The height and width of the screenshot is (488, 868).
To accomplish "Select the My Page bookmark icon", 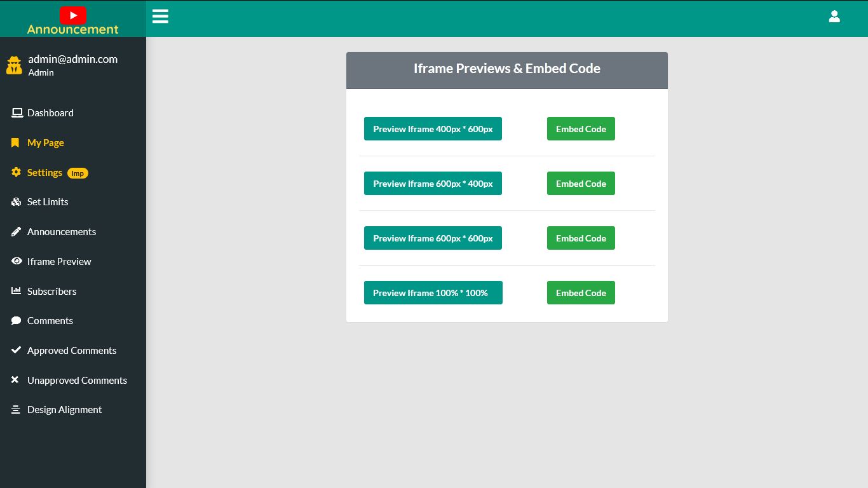I will [x=15, y=142].
